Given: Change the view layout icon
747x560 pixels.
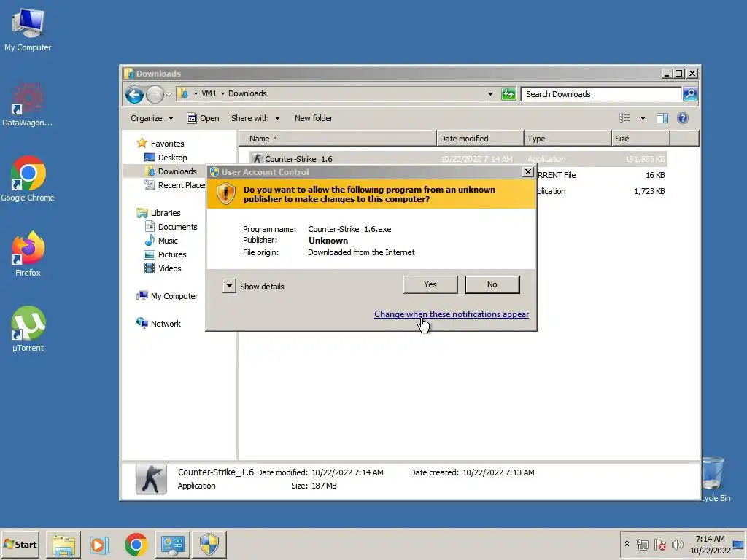Looking at the screenshot, I should pos(624,118).
